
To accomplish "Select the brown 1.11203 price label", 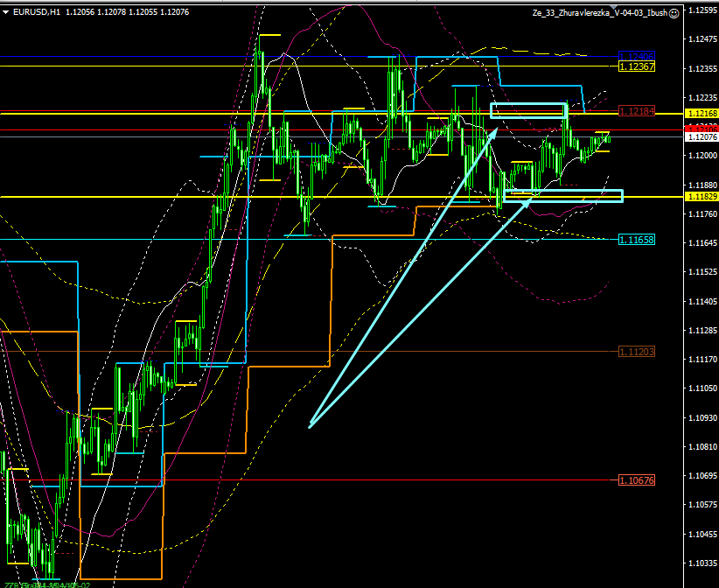I will click(x=636, y=351).
